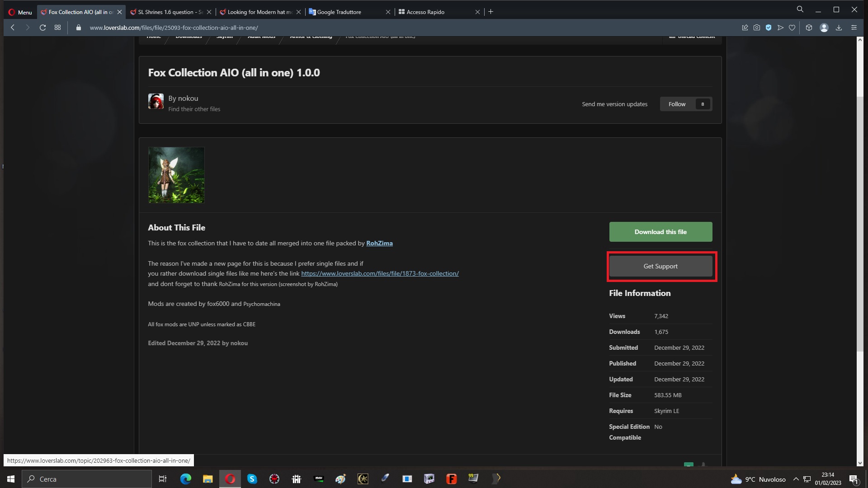
Task: Click the Download this file button
Action: pyautogui.click(x=660, y=232)
